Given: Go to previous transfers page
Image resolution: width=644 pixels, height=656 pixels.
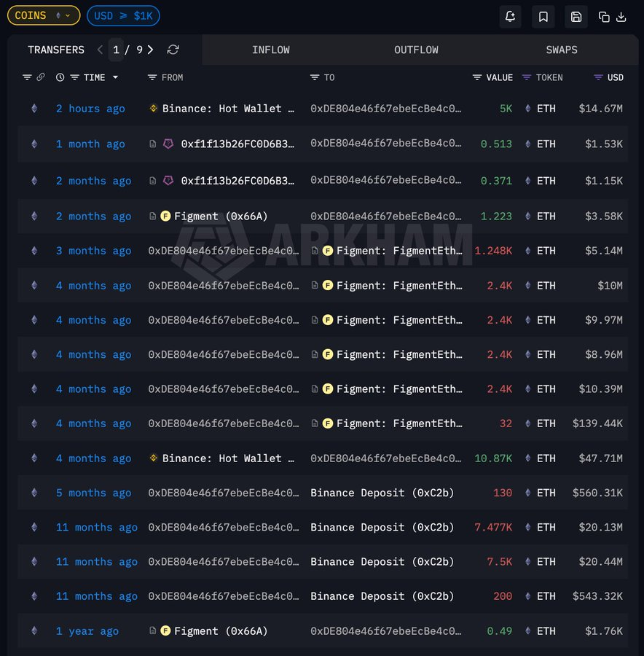Looking at the screenshot, I should click(100, 50).
